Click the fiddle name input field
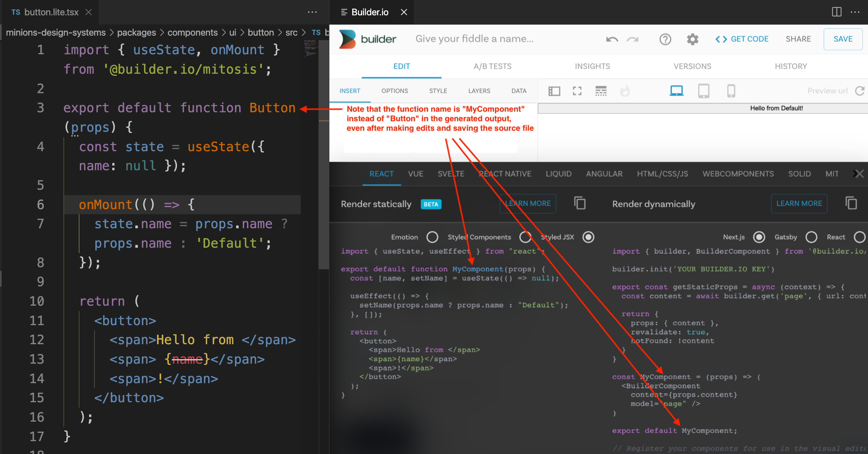Viewport: 868px width, 454px height. coord(474,39)
